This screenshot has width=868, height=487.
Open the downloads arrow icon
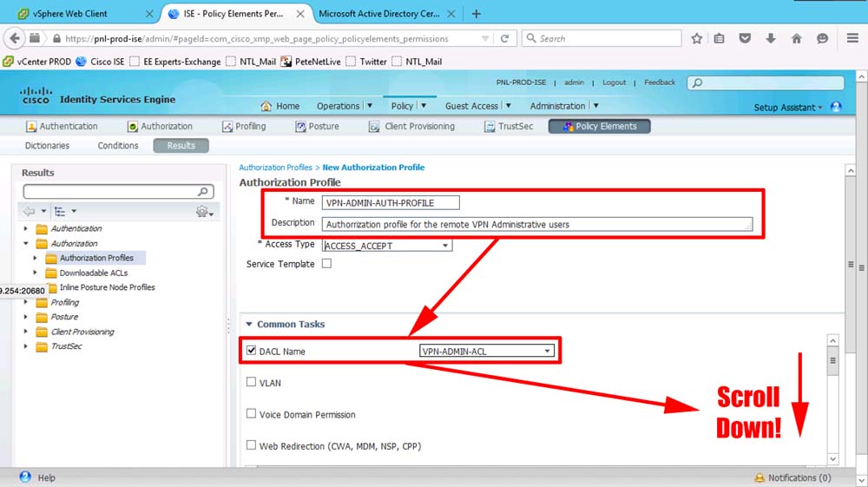pyautogui.click(x=771, y=38)
